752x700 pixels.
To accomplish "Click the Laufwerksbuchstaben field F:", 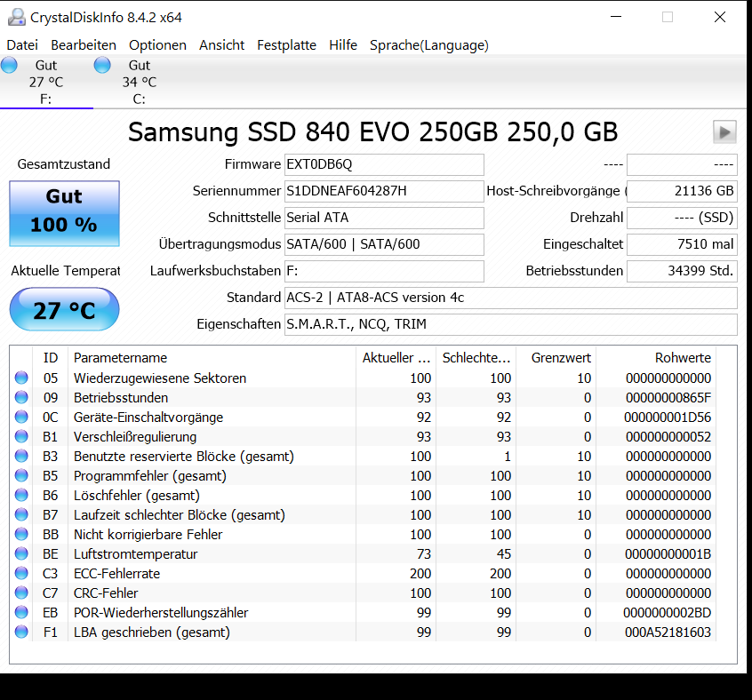I will pyautogui.click(x=384, y=271).
